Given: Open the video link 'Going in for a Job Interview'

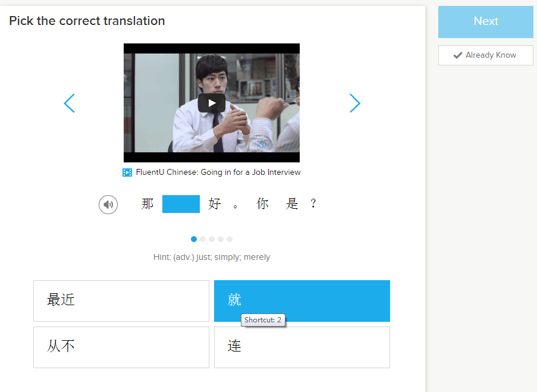Looking at the screenshot, I should click(x=218, y=173).
